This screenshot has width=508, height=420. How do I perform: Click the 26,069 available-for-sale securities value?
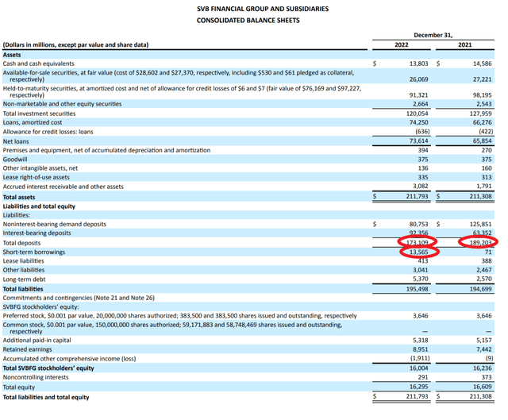(x=418, y=79)
